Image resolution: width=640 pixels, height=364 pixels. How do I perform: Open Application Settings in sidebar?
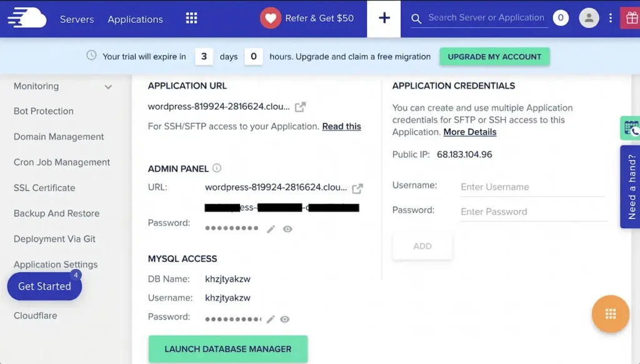[x=56, y=264]
